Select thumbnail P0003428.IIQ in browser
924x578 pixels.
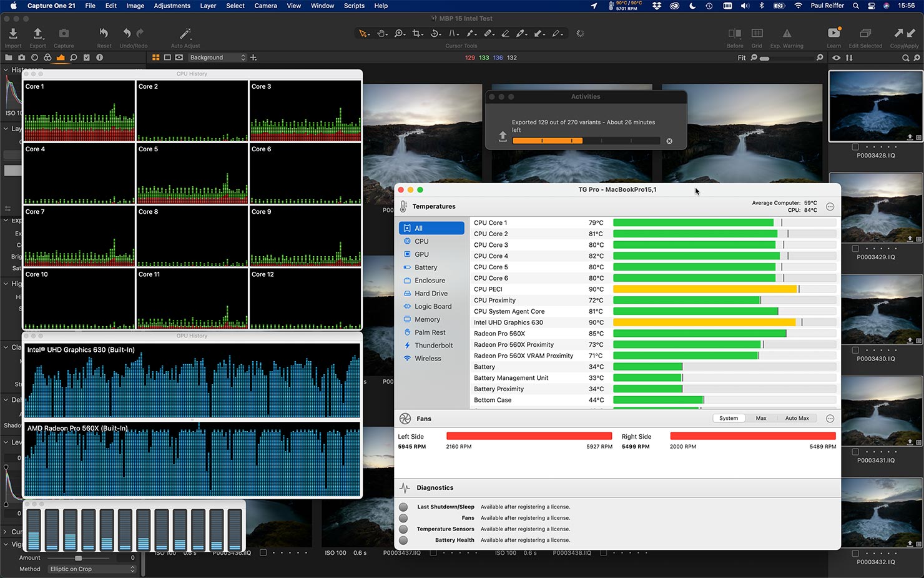(x=875, y=106)
